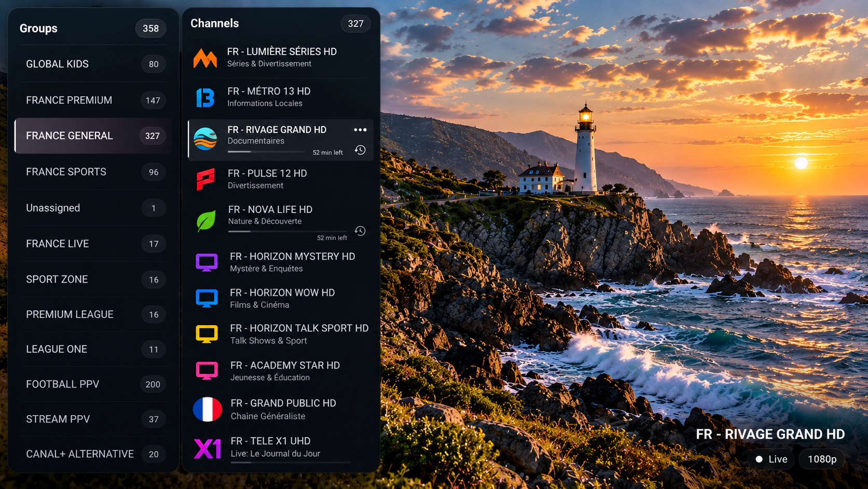Click the purple monitor icon for Horizon Mystery
Image resolution: width=868 pixels, height=489 pixels.
pyautogui.click(x=207, y=262)
